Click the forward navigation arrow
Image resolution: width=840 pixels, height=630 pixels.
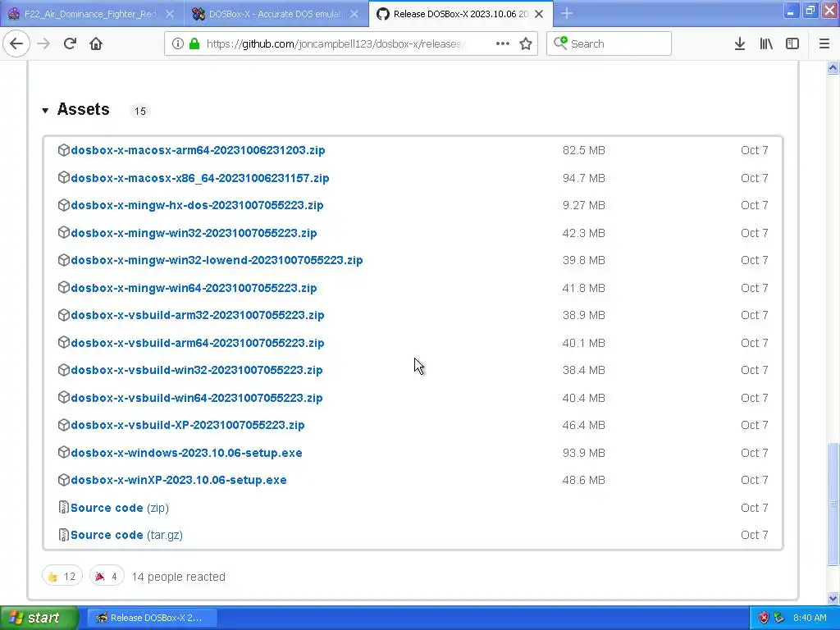pyautogui.click(x=43, y=43)
